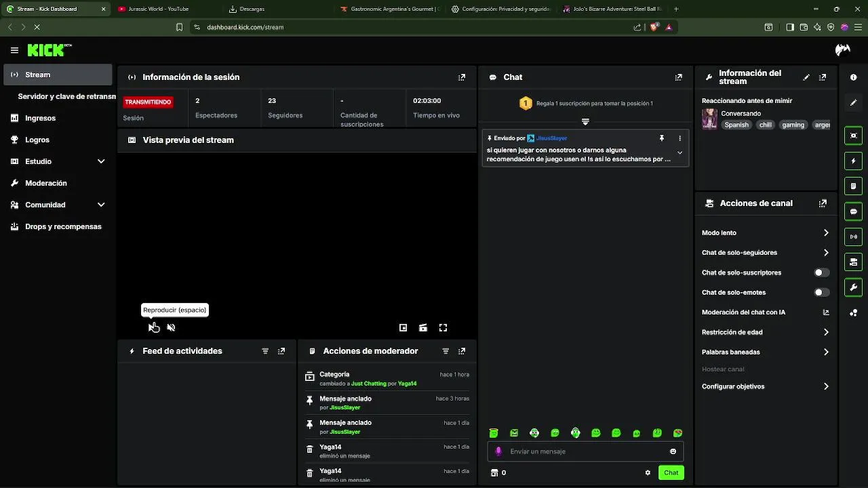868x488 pixels.
Task: Pop out the Feed de actividades panel
Action: 281,351
